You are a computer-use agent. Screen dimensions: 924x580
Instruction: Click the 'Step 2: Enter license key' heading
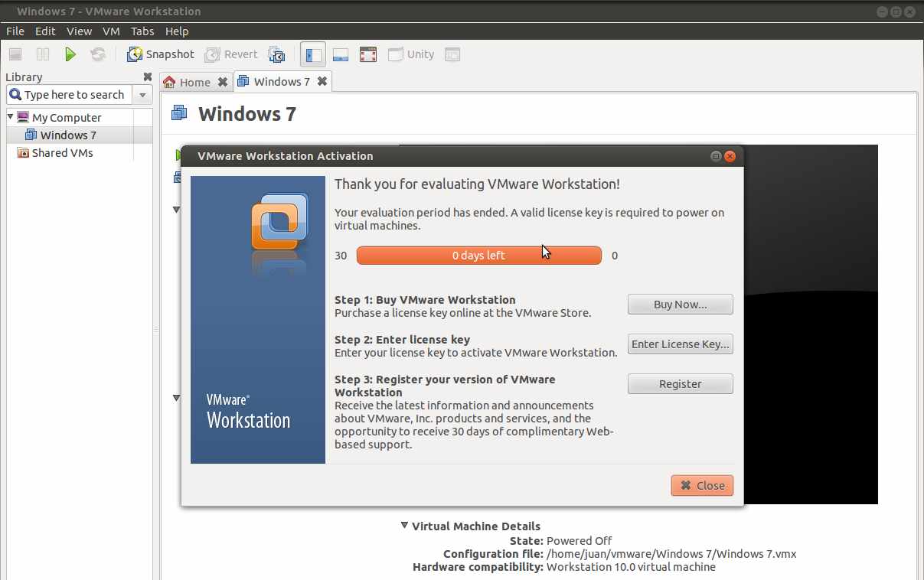[402, 340]
